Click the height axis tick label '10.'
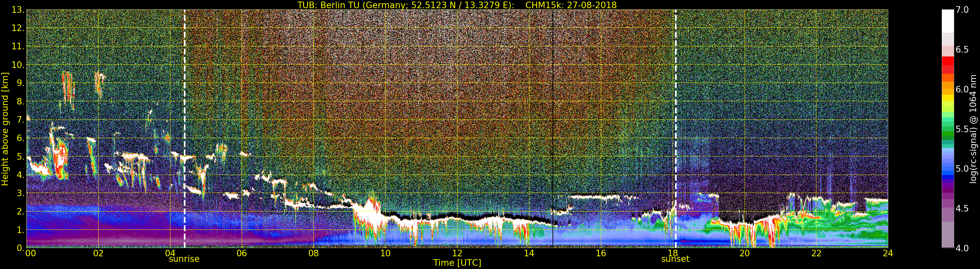Viewport: 980px width, 269px height. 18,65
